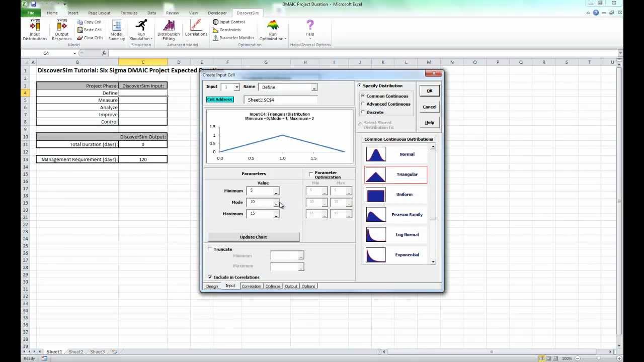Viewport: 644px width, 362px height.
Task: Select the Specify Distribution radio button
Action: [359, 85]
